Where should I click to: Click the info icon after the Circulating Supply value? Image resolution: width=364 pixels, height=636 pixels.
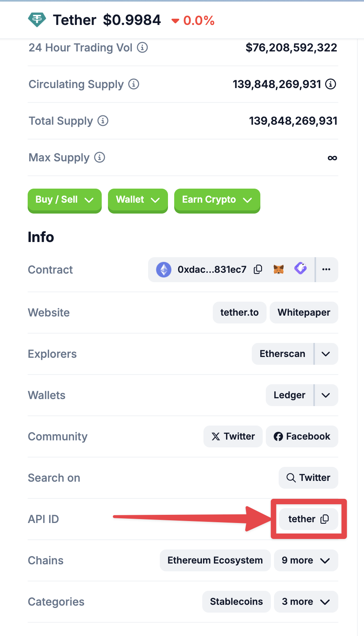330,84
